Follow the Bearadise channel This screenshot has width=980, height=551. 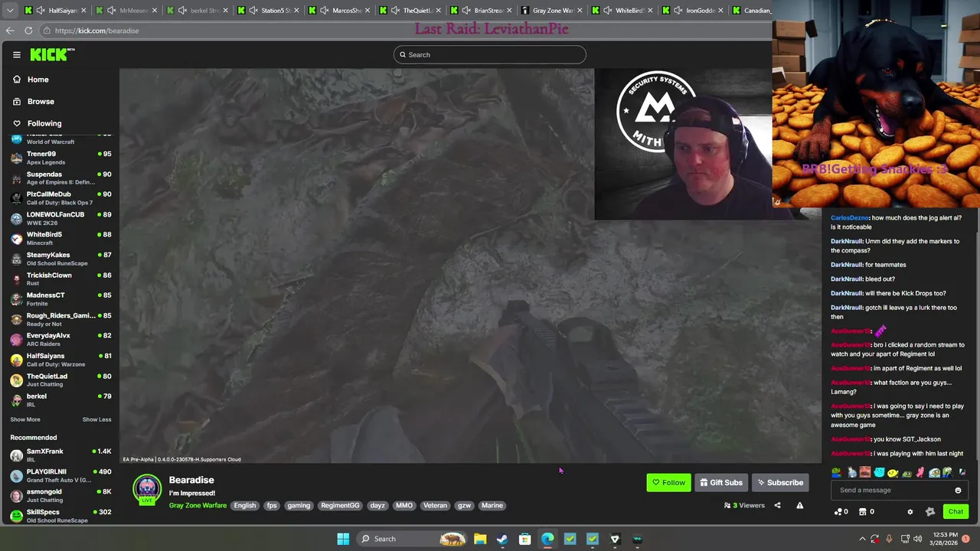click(x=668, y=482)
